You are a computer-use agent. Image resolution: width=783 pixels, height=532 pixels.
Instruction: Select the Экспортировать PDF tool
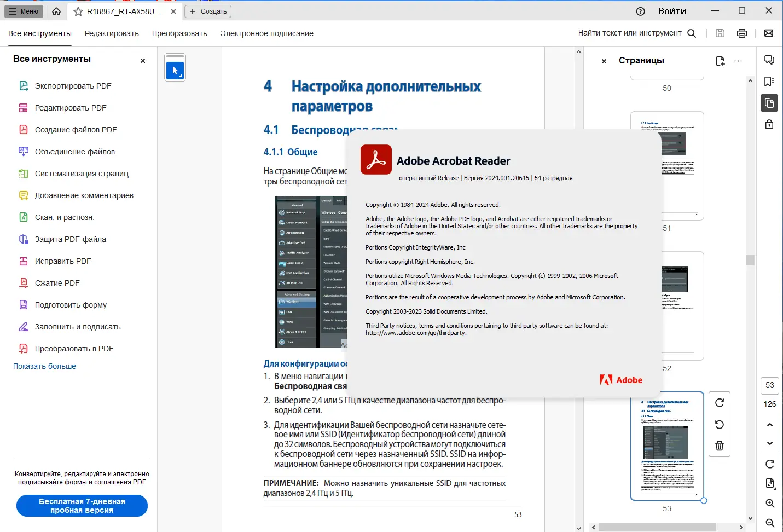pos(73,86)
